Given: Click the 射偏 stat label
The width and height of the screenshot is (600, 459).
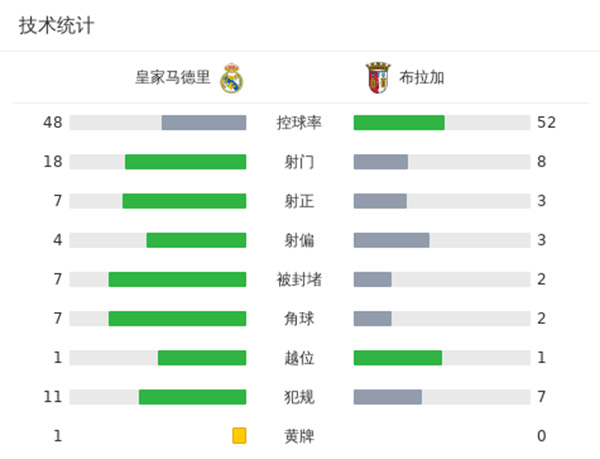Looking at the screenshot, I should point(299,240).
